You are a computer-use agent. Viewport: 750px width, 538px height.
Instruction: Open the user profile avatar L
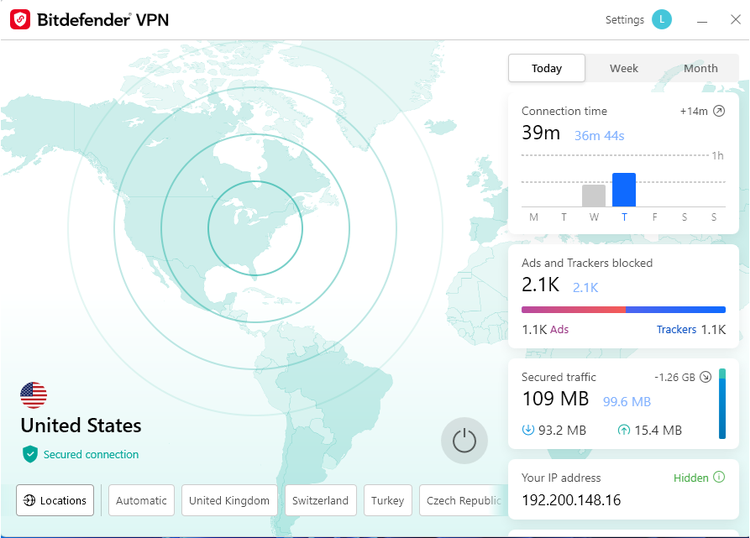[662, 20]
